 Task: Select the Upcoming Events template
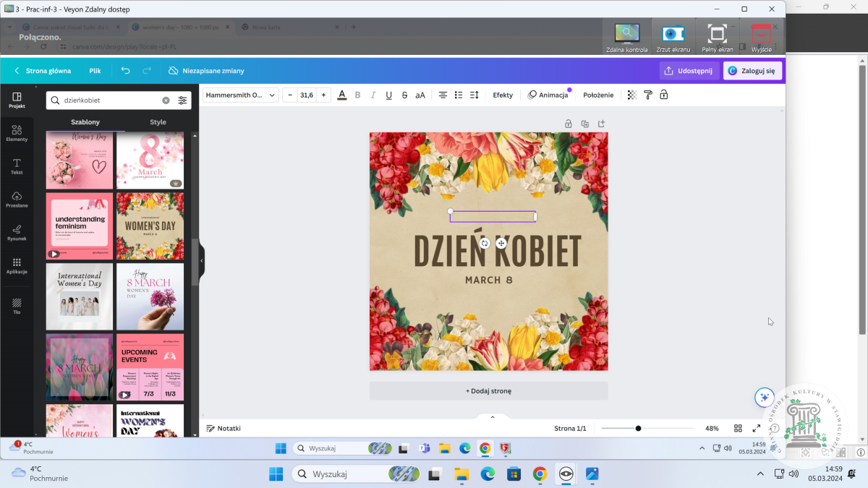point(150,367)
